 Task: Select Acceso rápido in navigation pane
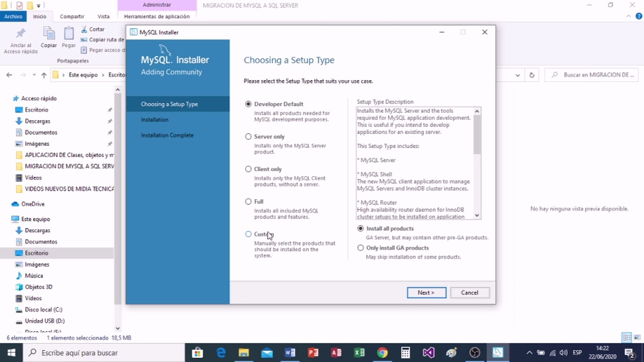[x=39, y=99]
